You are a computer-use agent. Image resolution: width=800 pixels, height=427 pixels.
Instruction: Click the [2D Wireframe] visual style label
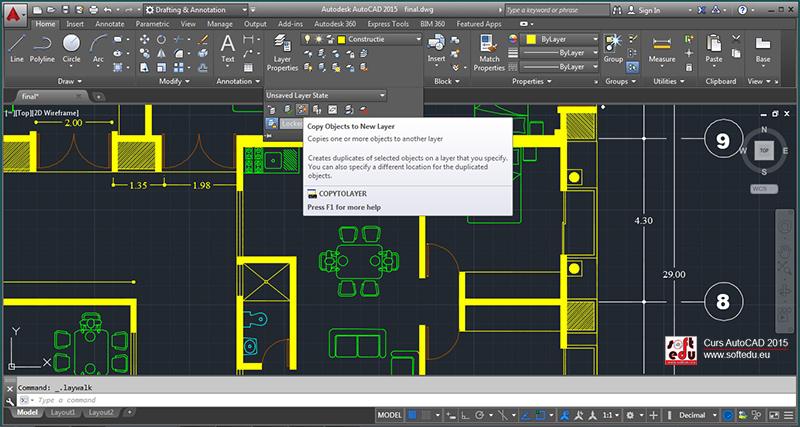(x=56, y=113)
